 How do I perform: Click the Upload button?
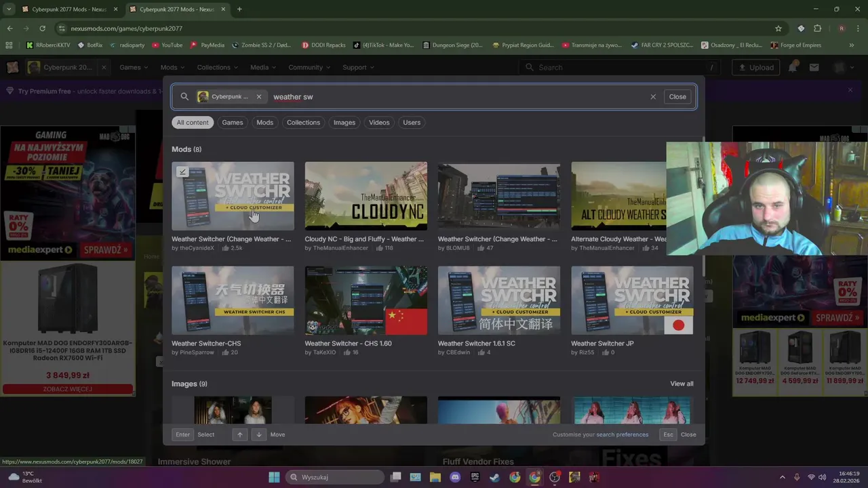tap(755, 67)
